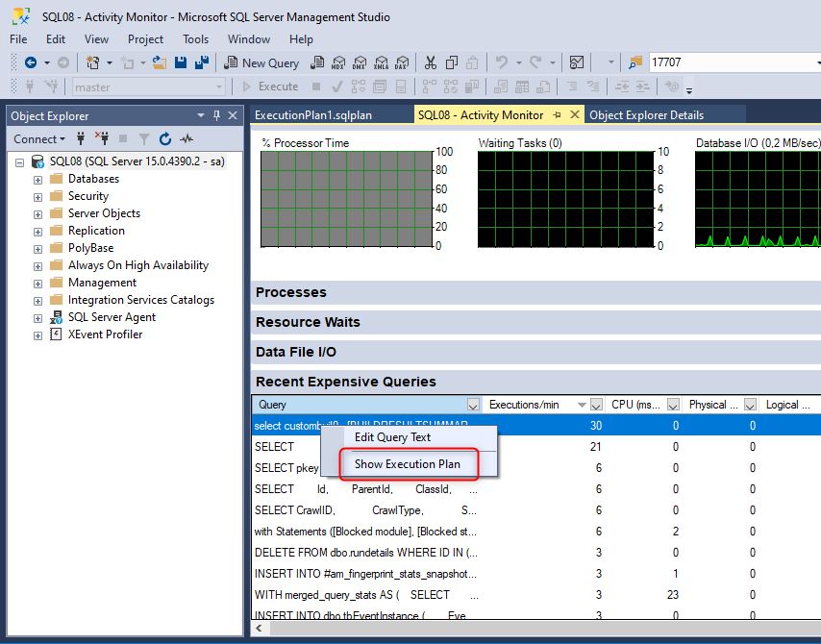Open the File menu
This screenshot has width=821, height=644.
(18, 39)
